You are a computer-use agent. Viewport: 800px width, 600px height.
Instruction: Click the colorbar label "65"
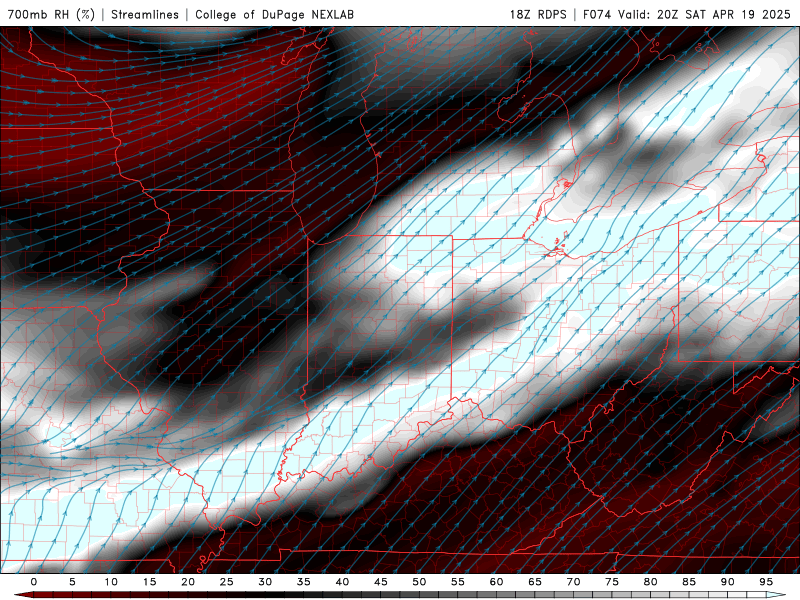pyautogui.click(x=535, y=582)
